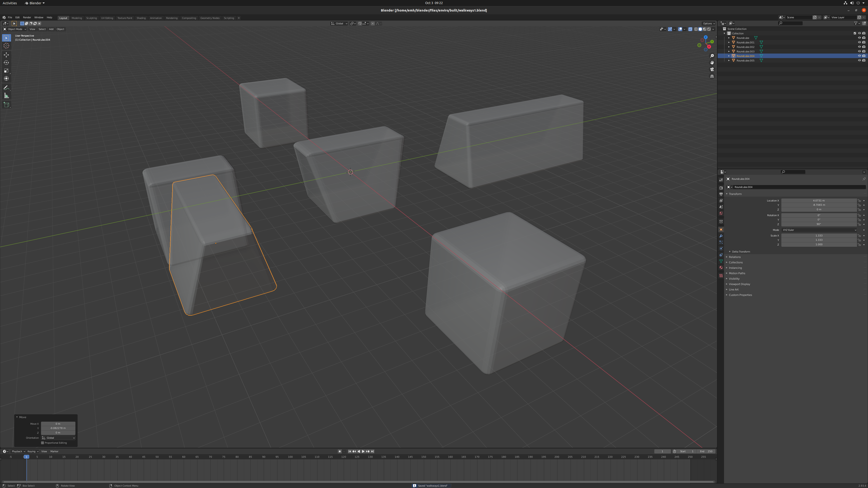The width and height of the screenshot is (868, 488).
Task: Switch to the Shading workspace tab
Action: pyautogui.click(x=141, y=18)
